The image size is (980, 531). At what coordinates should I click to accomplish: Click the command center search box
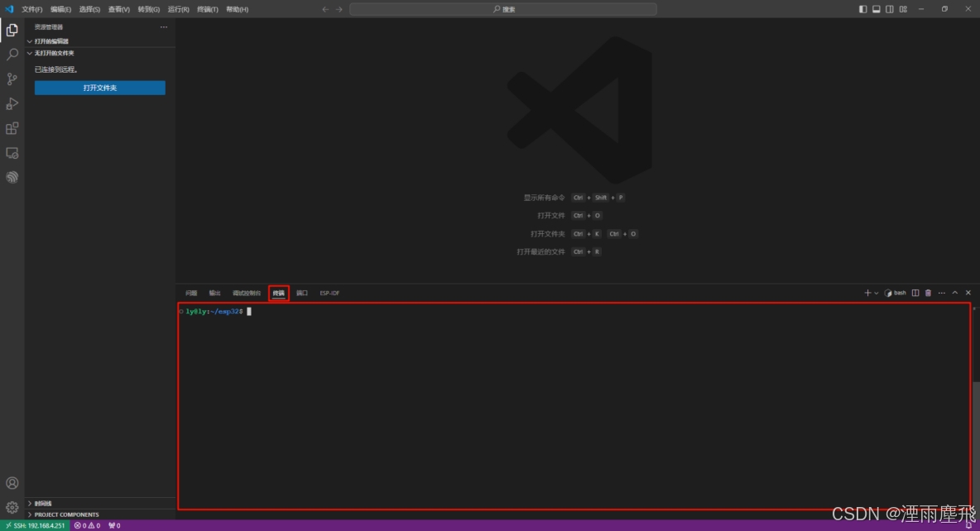coord(503,9)
